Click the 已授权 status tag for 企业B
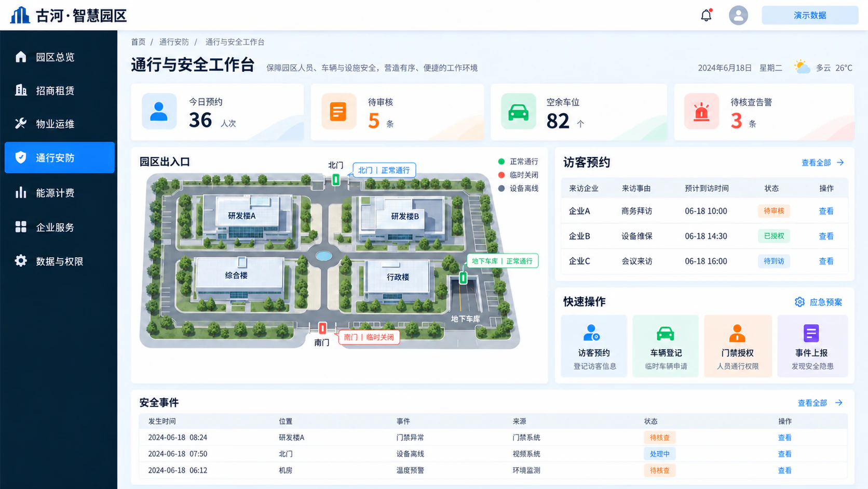 point(774,235)
